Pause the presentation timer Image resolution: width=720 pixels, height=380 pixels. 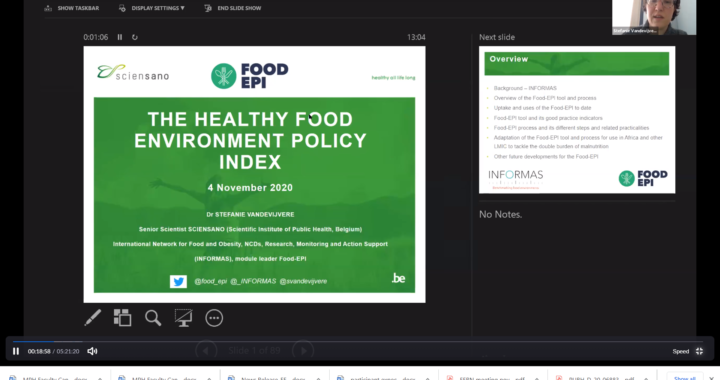(x=120, y=37)
